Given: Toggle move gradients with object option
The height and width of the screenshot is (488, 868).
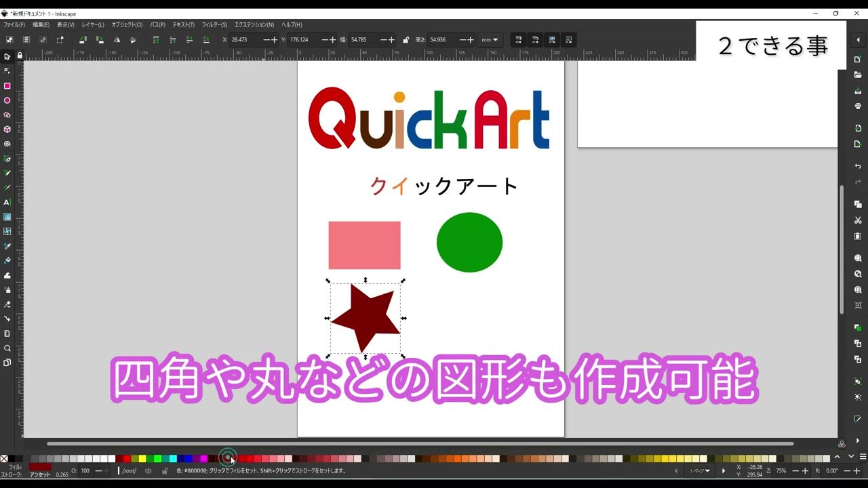Looking at the screenshot, I should pyautogui.click(x=552, y=40).
